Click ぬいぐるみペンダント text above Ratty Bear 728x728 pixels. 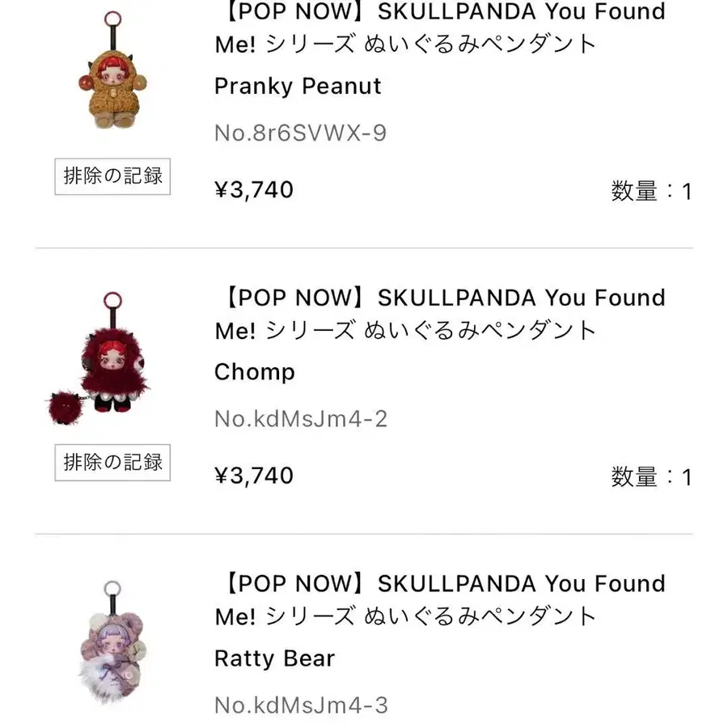[x=479, y=616]
